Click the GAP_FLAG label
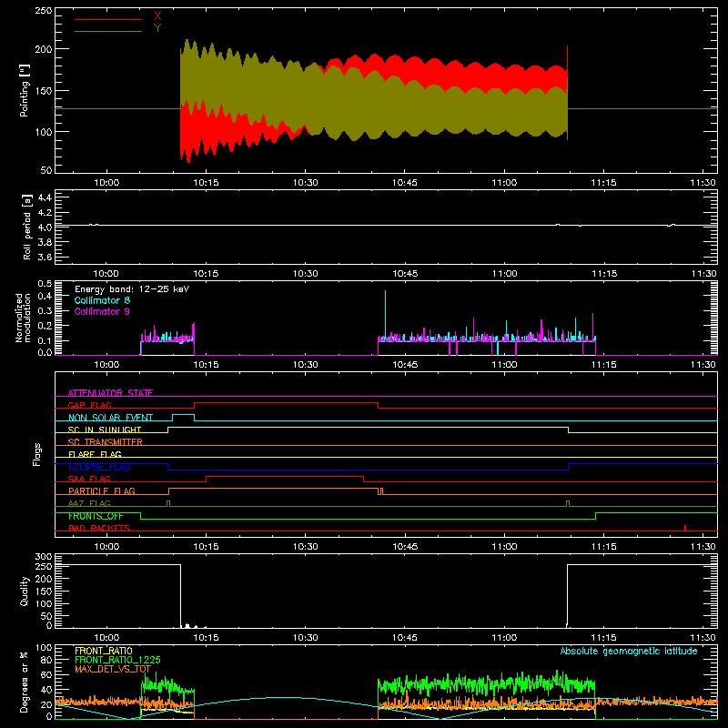This screenshot has width=728, height=728. (x=89, y=405)
